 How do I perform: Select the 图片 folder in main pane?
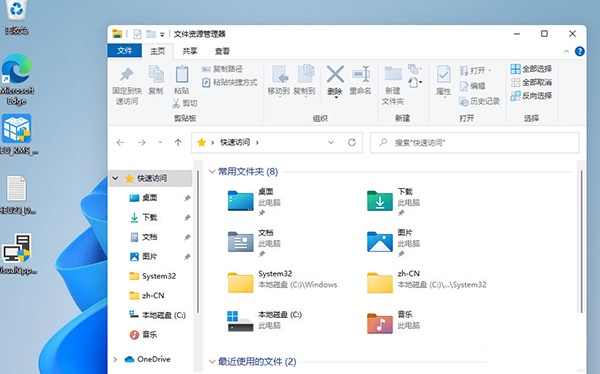coord(394,243)
